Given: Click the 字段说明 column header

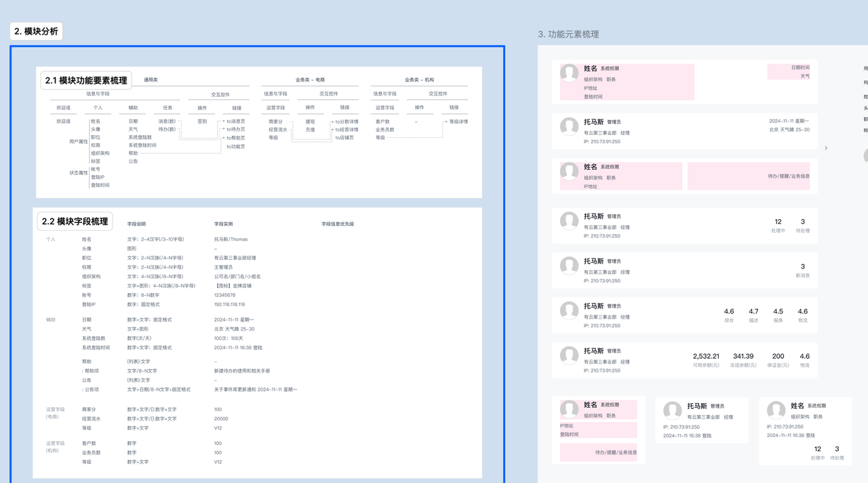Looking at the screenshot, I should coord(136,224).
